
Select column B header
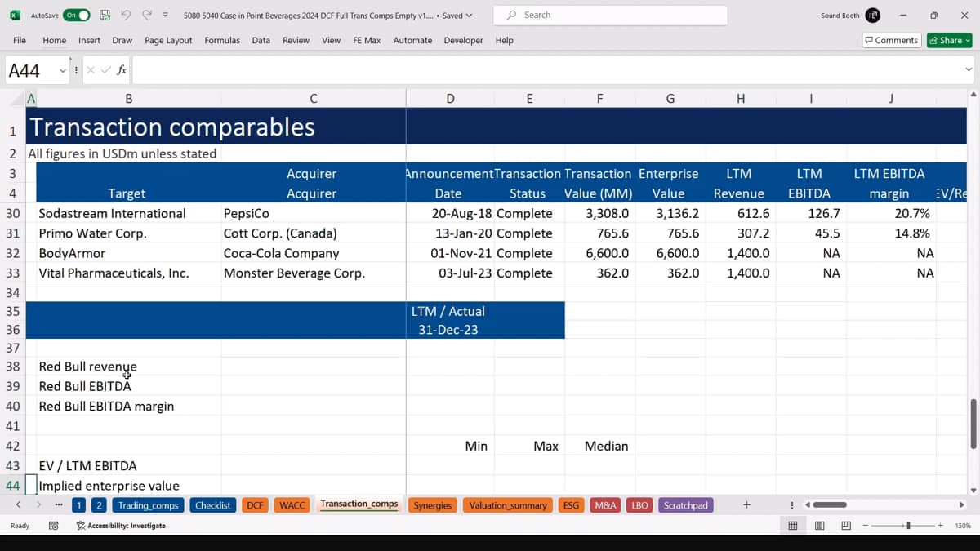pos(129,99)
